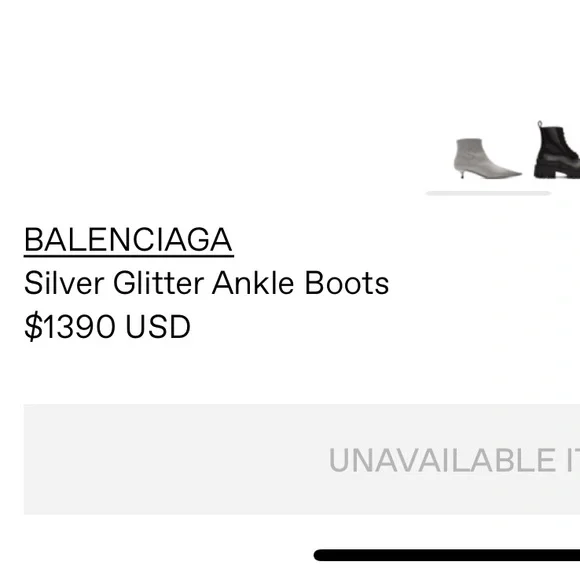Select the black combat boot thumbnail

pyautogui.click(x=557, y=150)
